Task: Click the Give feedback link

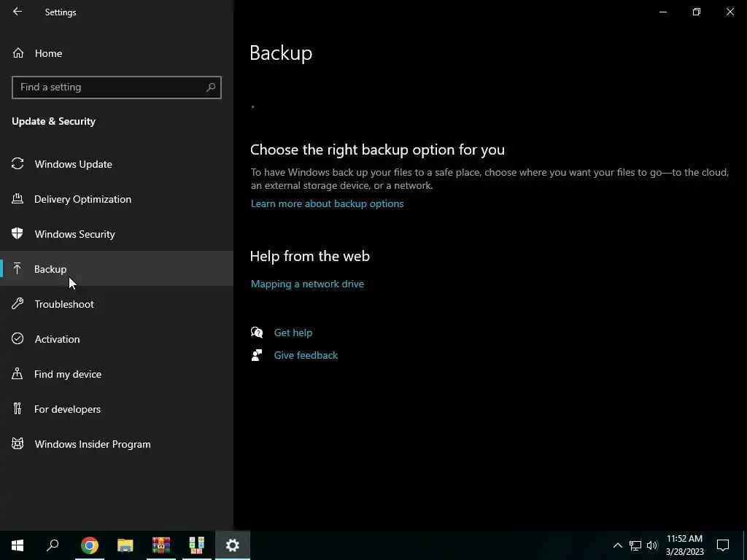Action: tap(306, 355)
